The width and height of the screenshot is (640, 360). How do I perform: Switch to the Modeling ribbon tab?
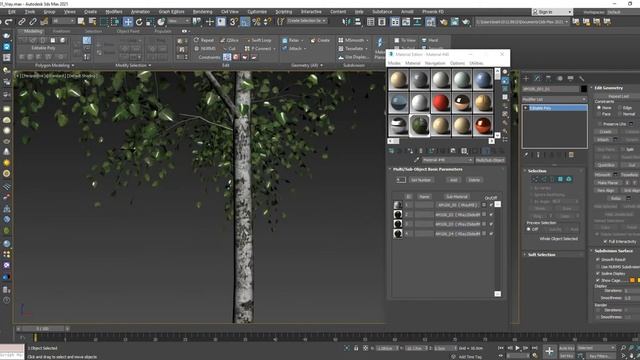click(x=33, y=31)
